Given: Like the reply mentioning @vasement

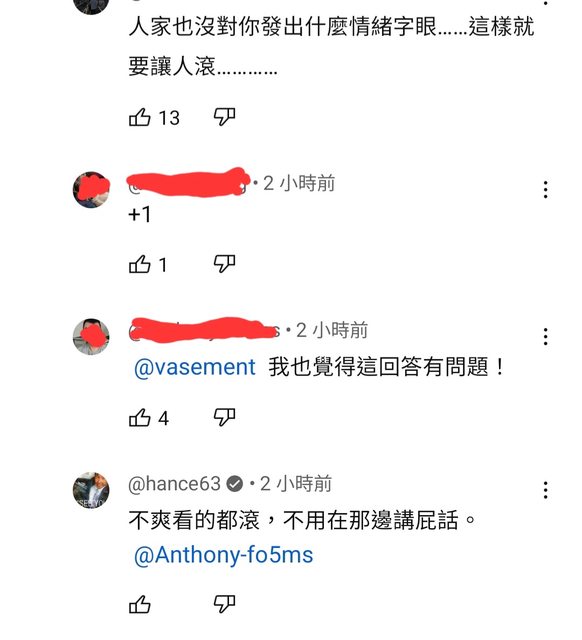Looking at the screenshot, I should 140,417.
